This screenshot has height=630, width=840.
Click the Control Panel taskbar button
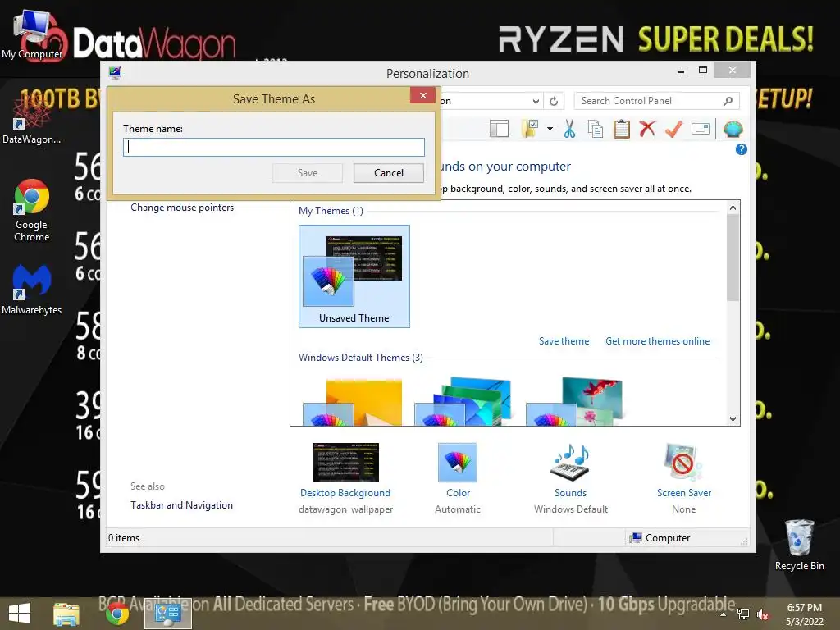point(168,614)
